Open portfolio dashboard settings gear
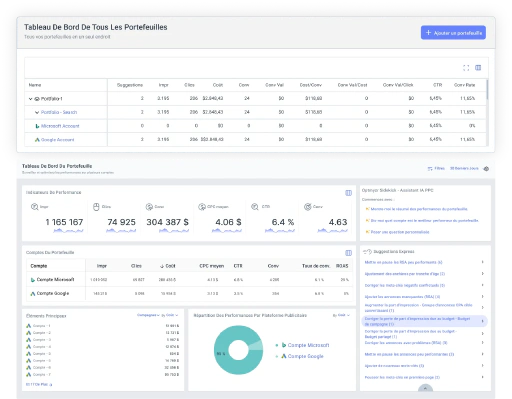The width and height of the screenshot is (512, 399). pos(486,169)
